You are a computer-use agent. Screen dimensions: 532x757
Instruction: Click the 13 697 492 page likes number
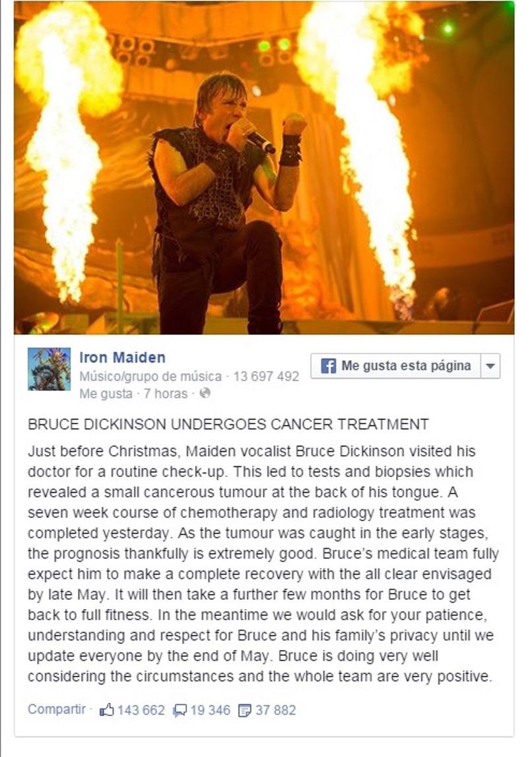[x=266, y=377]
